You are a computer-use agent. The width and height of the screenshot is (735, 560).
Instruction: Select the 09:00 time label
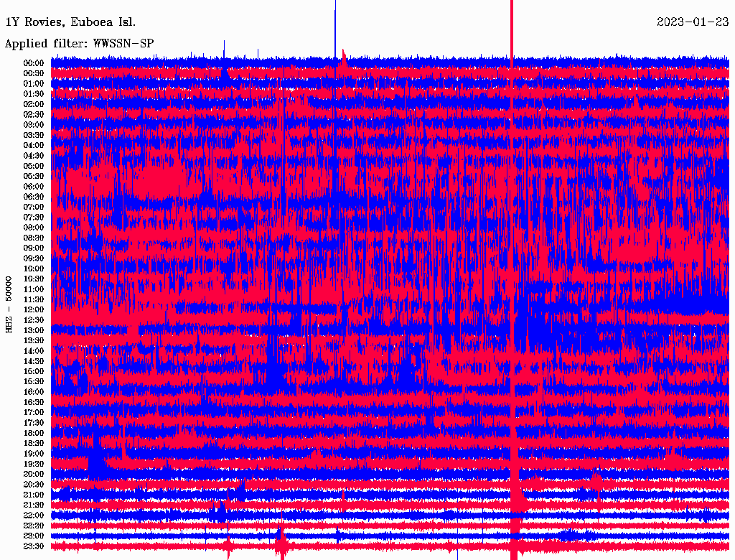pyautogui.click(x=34, y=248)
